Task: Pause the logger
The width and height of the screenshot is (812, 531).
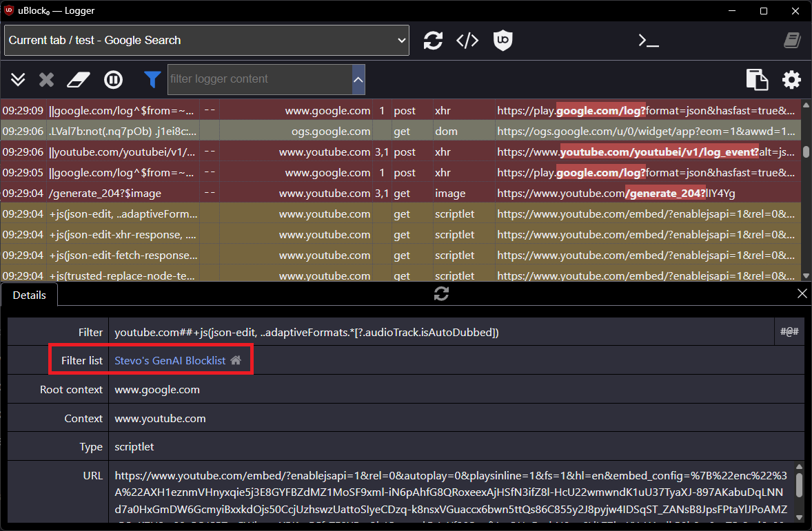Action: [114, 80]
